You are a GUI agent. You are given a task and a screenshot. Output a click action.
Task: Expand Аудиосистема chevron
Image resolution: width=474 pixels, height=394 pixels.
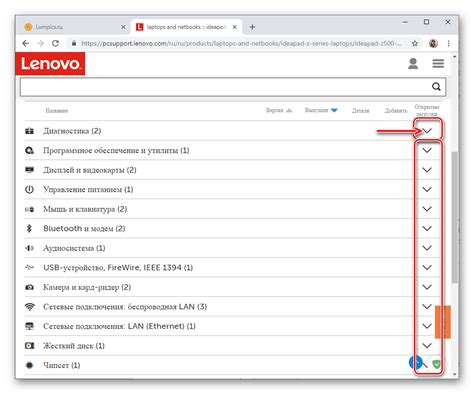(x=427, y=248)
